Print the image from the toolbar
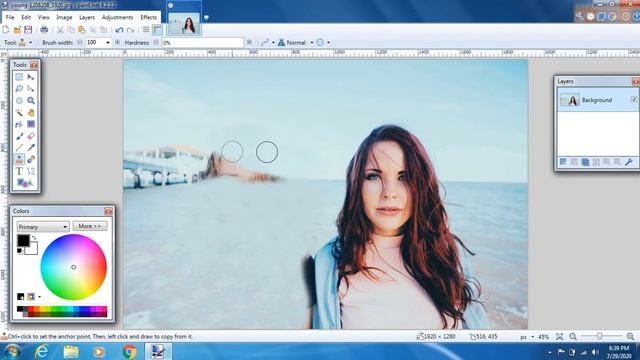Viewport: 640px width, 360px height. 44,30
